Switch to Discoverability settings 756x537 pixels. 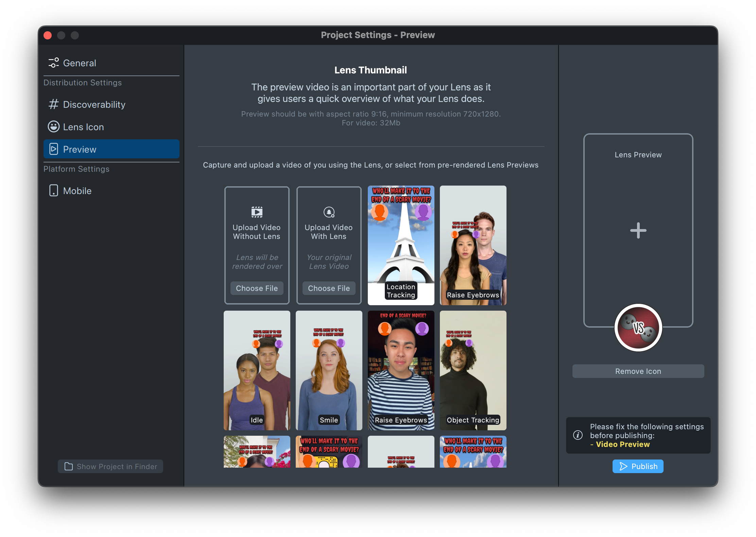[x=94, y=104]
